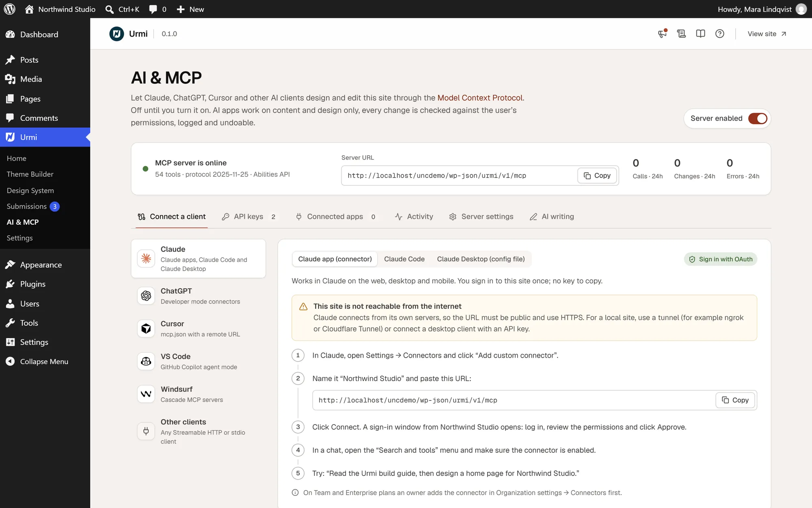This screenshot has width=812, height=508.
Task: Switch to the Connect a client tab
Action: click(171, 217)
